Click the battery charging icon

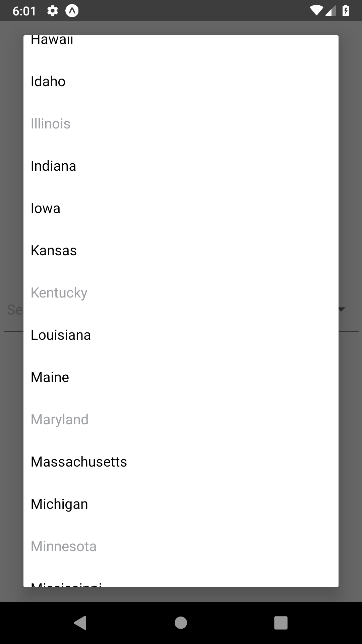[346, 10]
